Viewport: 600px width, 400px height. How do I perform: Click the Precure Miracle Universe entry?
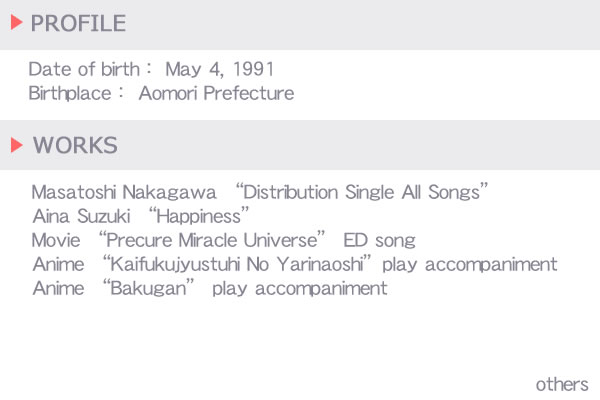click(x=223, y=240)
